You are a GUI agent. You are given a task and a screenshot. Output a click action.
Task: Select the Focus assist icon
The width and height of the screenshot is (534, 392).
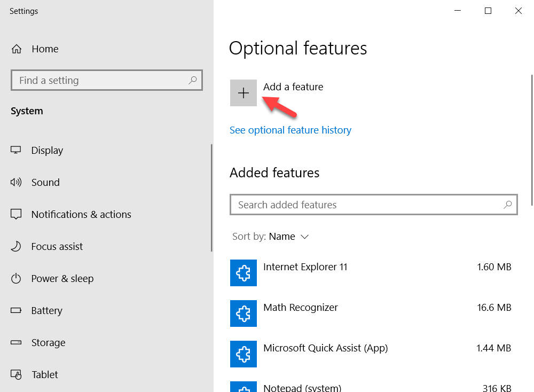17,246
